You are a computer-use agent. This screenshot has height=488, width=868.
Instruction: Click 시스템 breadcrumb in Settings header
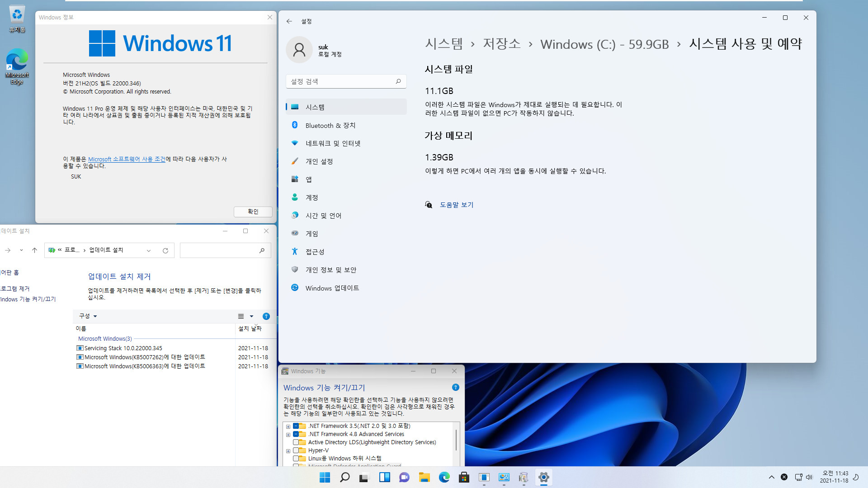tap(444, 43)
